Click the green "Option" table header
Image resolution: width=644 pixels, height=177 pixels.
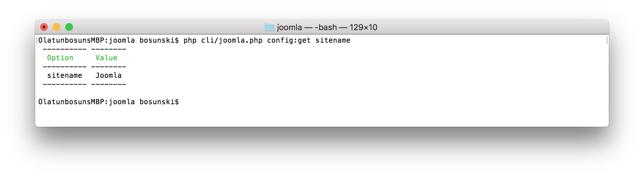[x=60, y=58]
